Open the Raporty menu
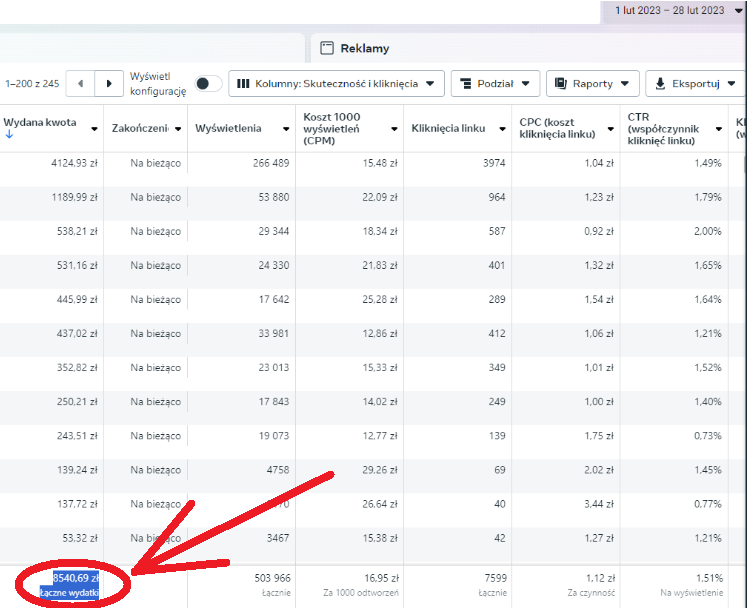Image resolution: width=748 pixels, height=608 pixels. tap(592, 83)
